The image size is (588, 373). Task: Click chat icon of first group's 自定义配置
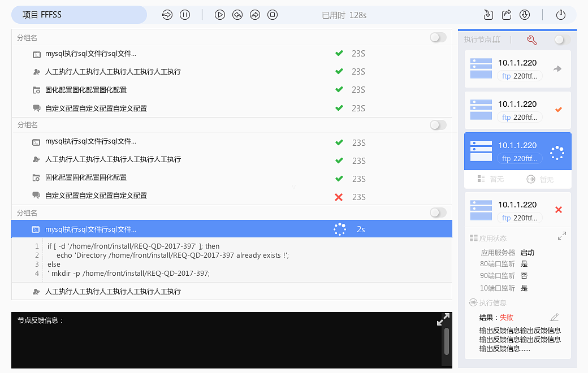(36, 109)
